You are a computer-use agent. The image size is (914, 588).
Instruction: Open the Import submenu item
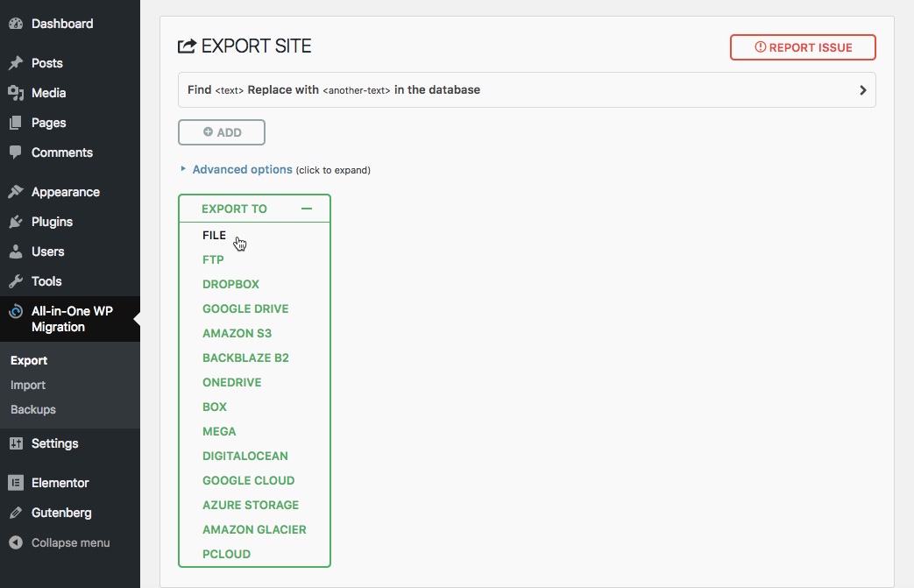pos(28,385)
